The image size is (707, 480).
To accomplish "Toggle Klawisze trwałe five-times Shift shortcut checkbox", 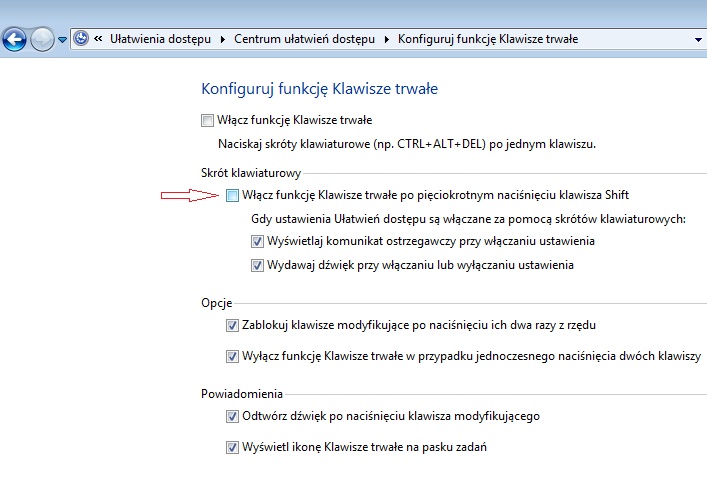I will (x=232, y=195).
